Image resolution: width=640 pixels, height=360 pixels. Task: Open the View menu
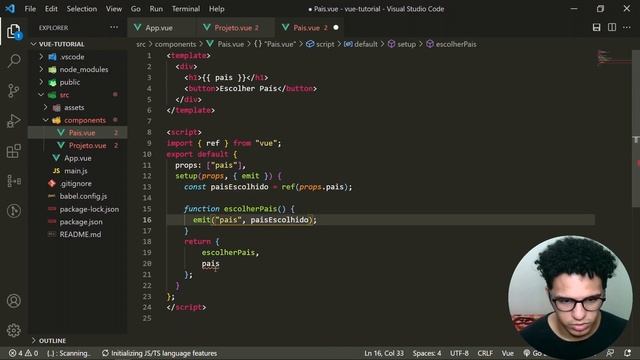click(x=113, y=9)
